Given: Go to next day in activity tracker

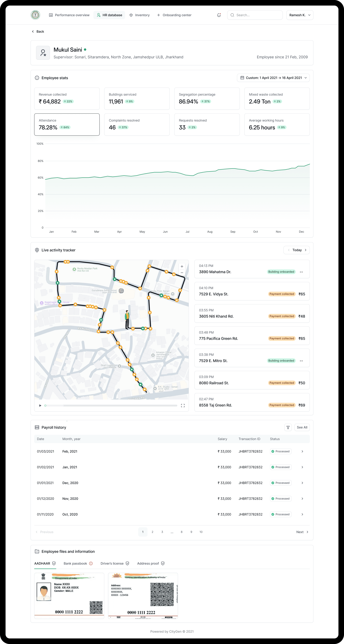Looking at the screenshot, I should pos(306,250).
